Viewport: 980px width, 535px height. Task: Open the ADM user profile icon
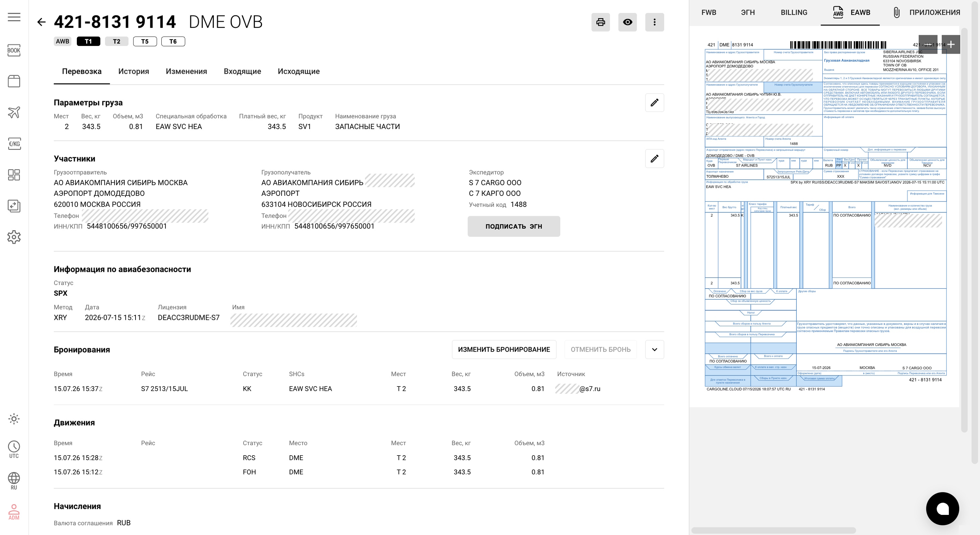click(14, 512)
